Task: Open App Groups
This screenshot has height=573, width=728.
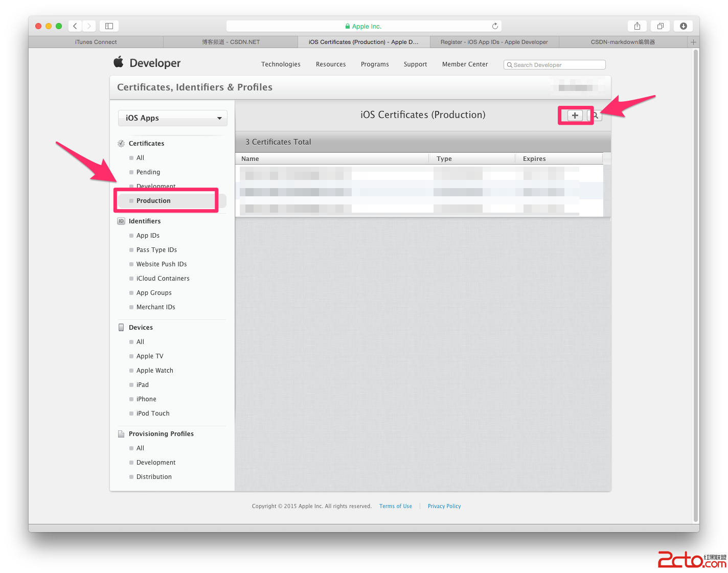Action: pos(154,293)
